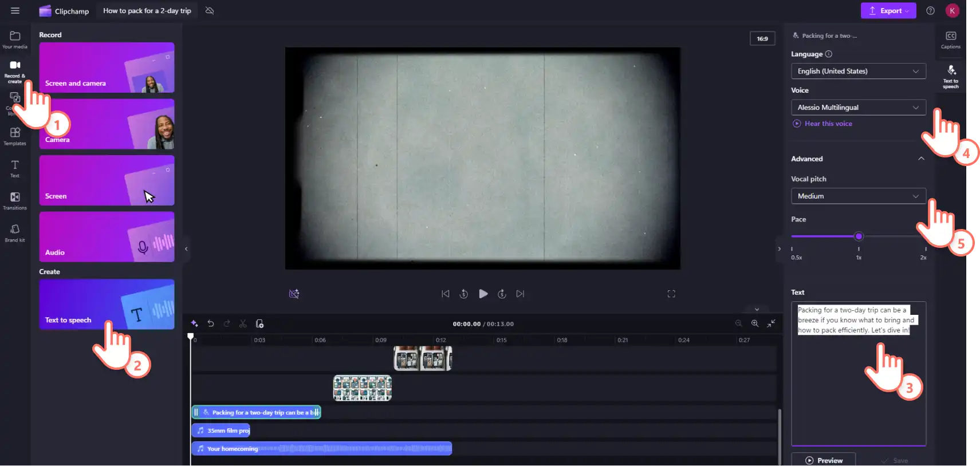Click the split scissors tool

point(243,324)
